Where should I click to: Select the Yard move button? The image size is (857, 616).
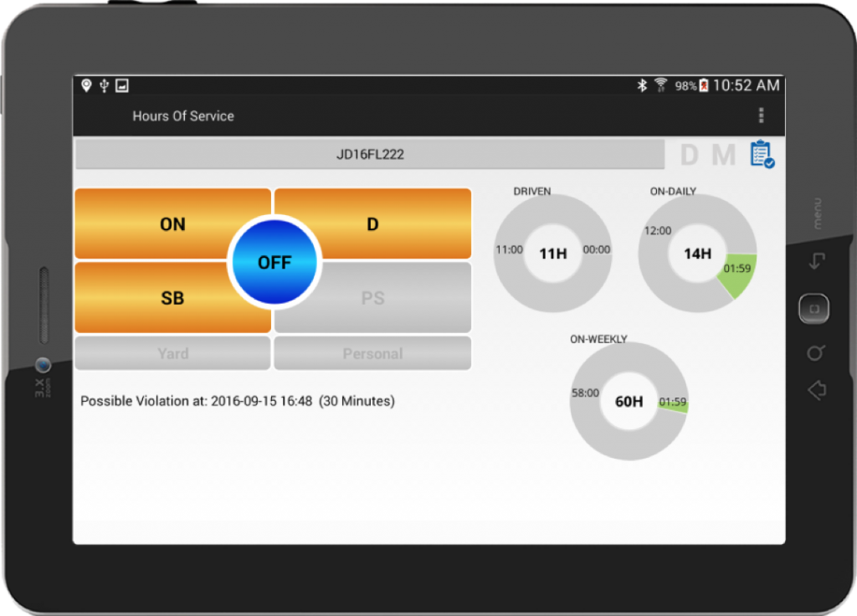coord(172,353)
